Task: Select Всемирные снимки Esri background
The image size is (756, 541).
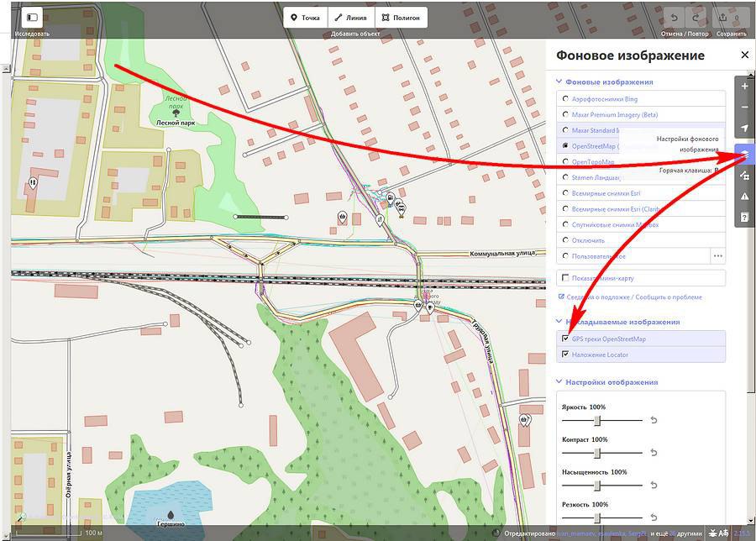Action: 641,193
